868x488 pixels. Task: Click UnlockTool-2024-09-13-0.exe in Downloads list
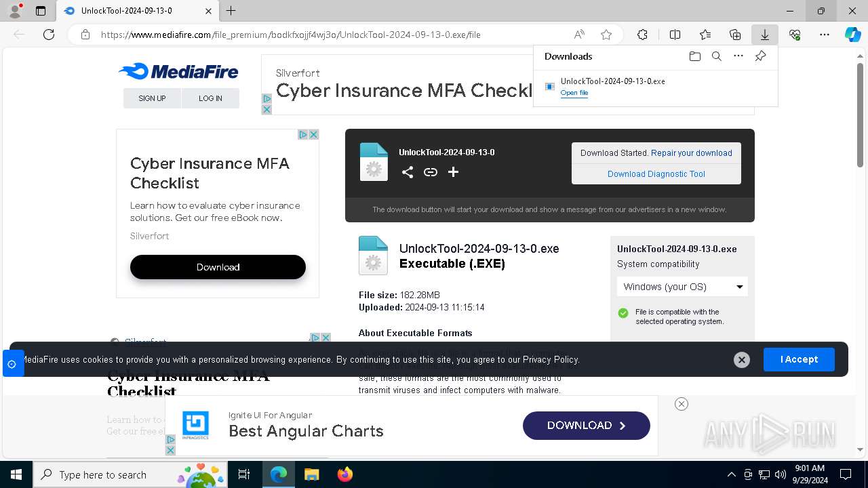pos(612,81)
